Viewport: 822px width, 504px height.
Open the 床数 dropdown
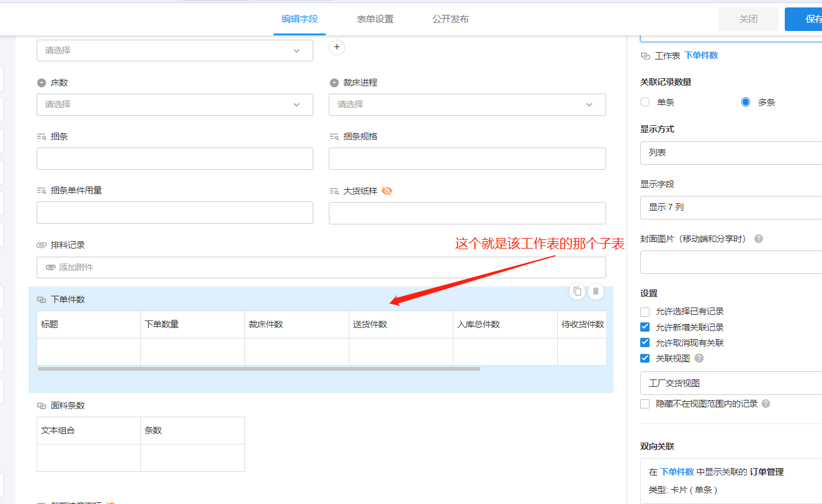coord(174,105)
